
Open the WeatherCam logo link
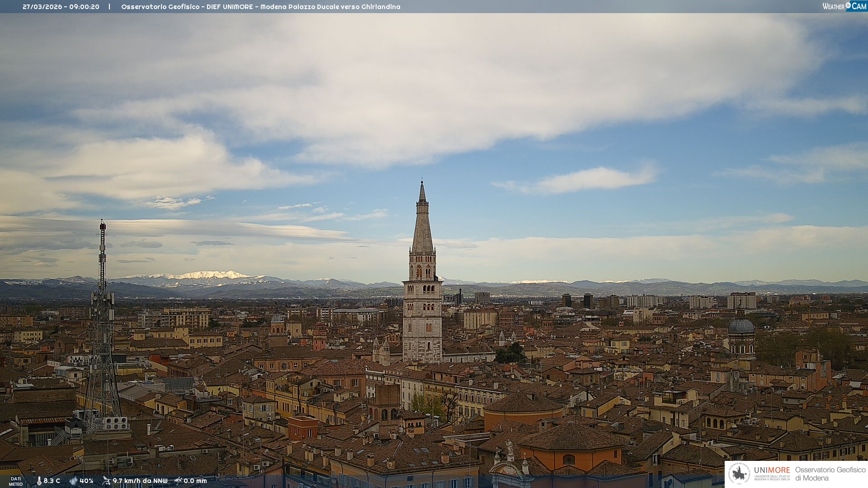pos(844,6)
